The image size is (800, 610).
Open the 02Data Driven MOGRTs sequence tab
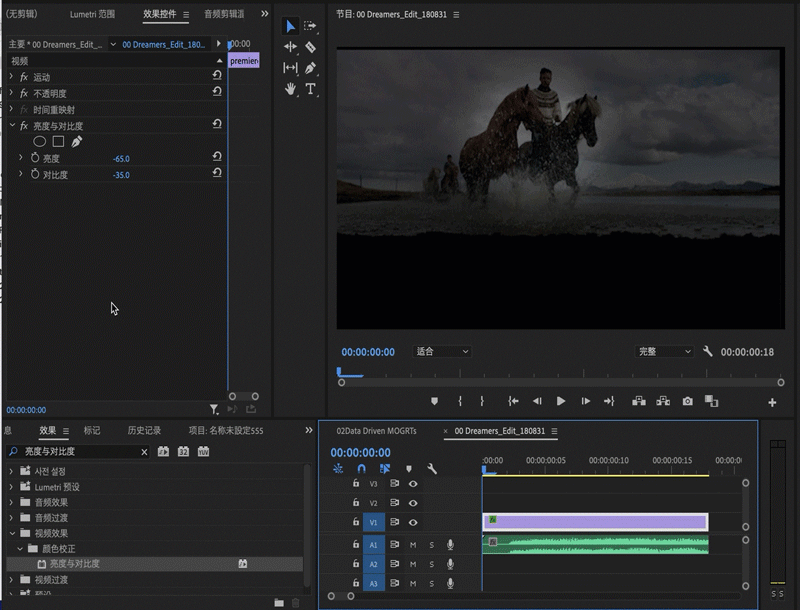pos(375,431)
